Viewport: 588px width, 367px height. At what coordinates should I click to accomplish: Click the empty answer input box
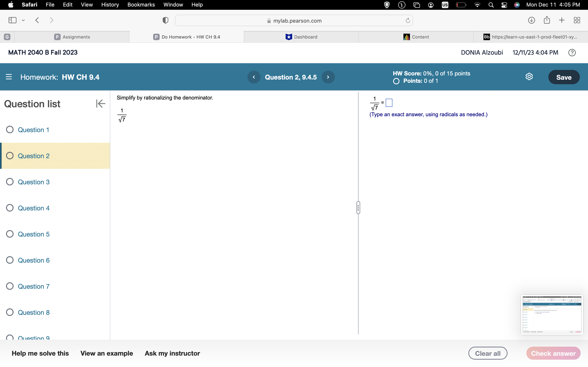[389, 103]
